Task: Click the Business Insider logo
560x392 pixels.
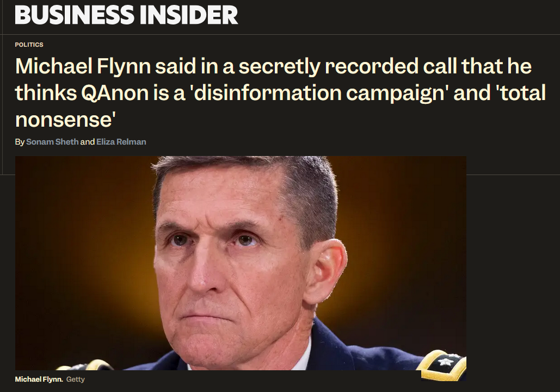Action: click(126, 15)
